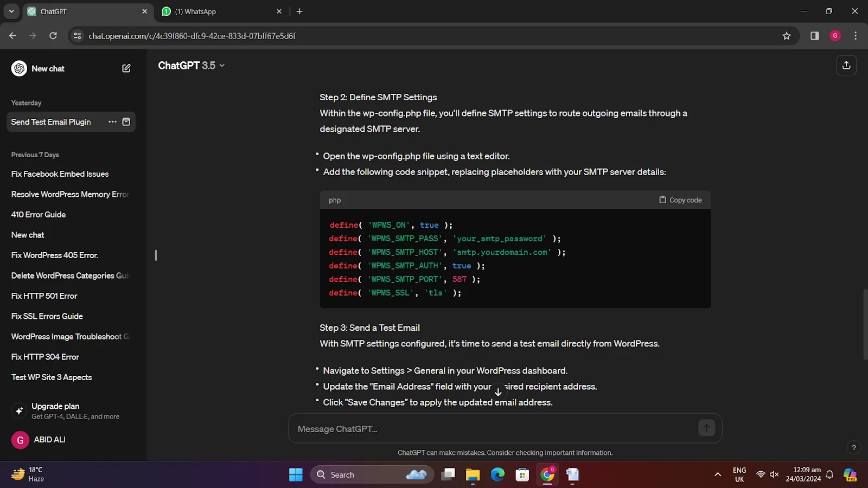The width and height of the screenshot is (868, 488).
Task: Open File Explorer from taskbar
Action: [473, 475]
